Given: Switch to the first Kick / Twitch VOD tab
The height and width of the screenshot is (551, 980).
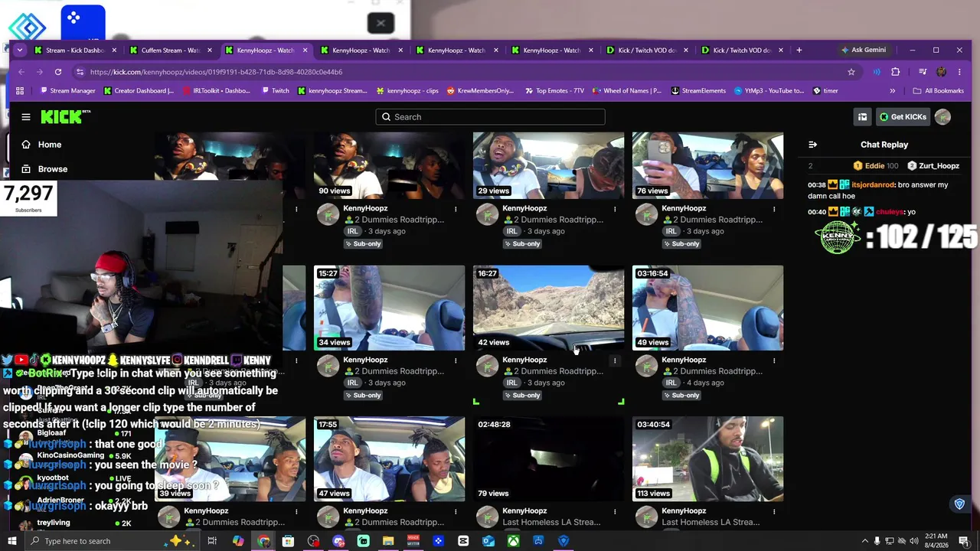Looking at the screenshot, I should pos(648,51).
